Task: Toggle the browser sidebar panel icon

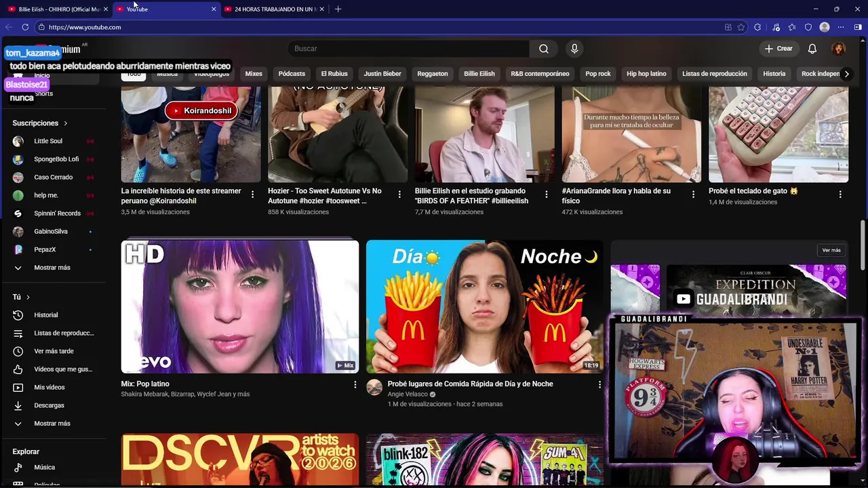Action: [858, 27]
